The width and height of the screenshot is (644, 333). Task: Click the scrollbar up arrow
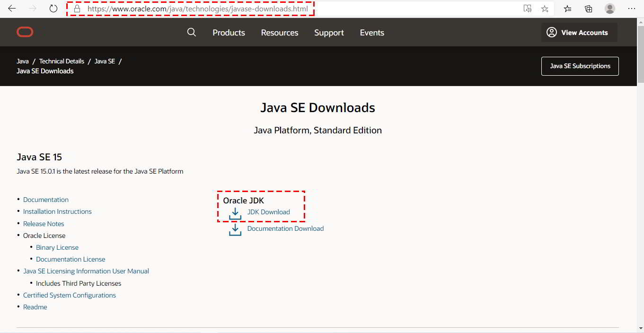[x=640, y=22]
